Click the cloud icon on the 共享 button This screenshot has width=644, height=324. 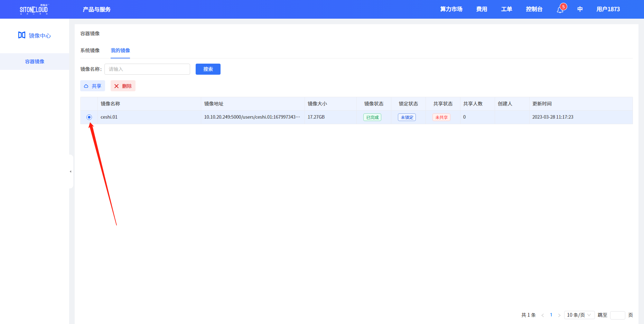coord(86,86)
